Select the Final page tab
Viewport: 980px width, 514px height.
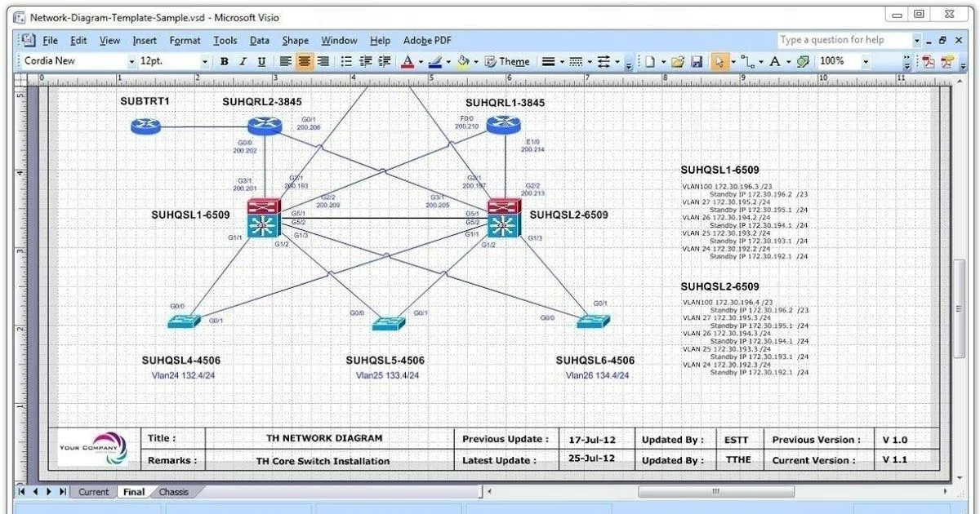click(x=134, y=492)
